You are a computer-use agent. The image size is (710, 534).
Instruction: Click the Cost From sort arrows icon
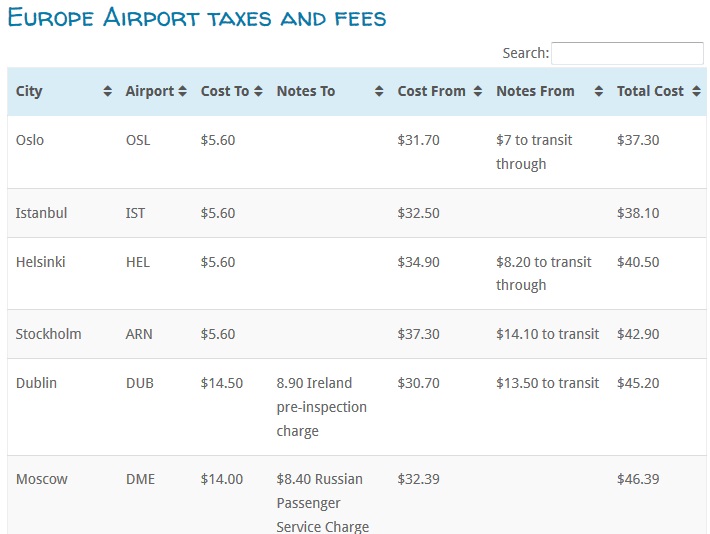coord(478,91)
